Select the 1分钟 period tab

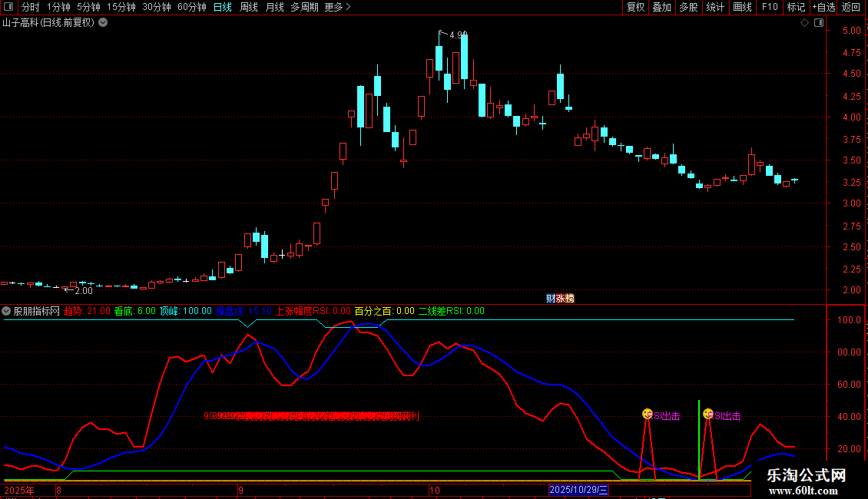point(58,7)
